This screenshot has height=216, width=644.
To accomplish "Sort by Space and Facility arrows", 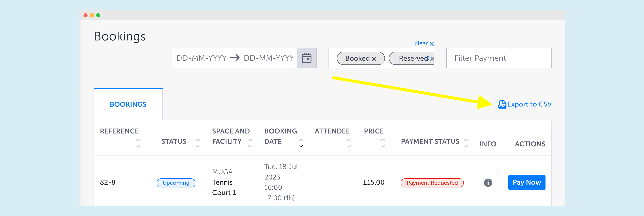I will tap(250, 143).
